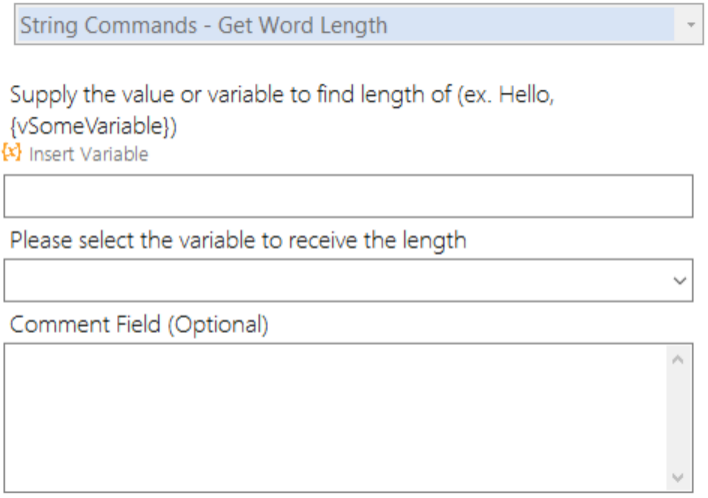
Task: Click the 'Get Word Length' text in the command selector
Action: (303, 25)
